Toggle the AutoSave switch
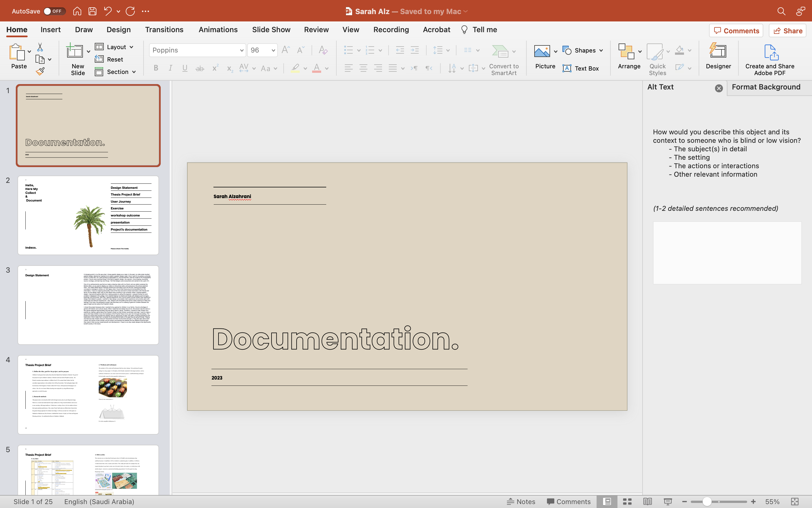Viewport: 812px width, 508px height. 54,11
